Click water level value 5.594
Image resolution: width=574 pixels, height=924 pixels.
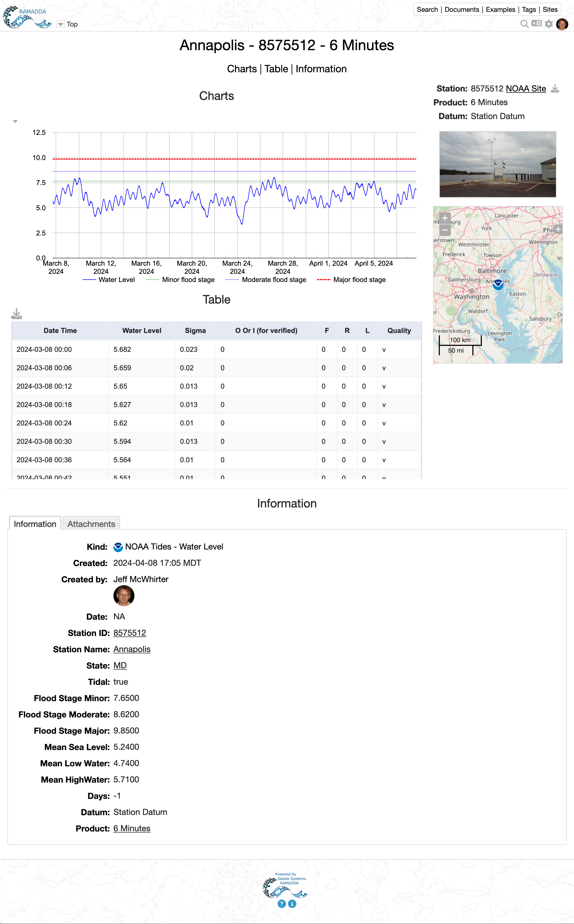[x=122, y=442]
